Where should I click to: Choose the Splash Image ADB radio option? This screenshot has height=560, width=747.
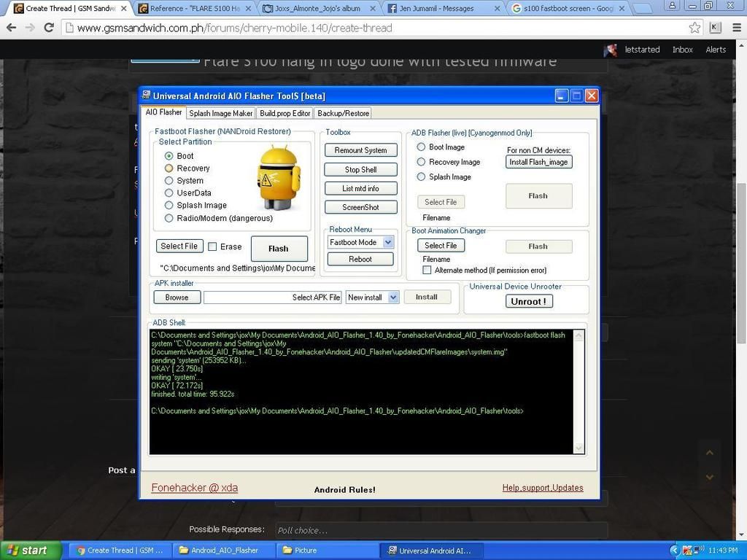click(x=421, y=176)
